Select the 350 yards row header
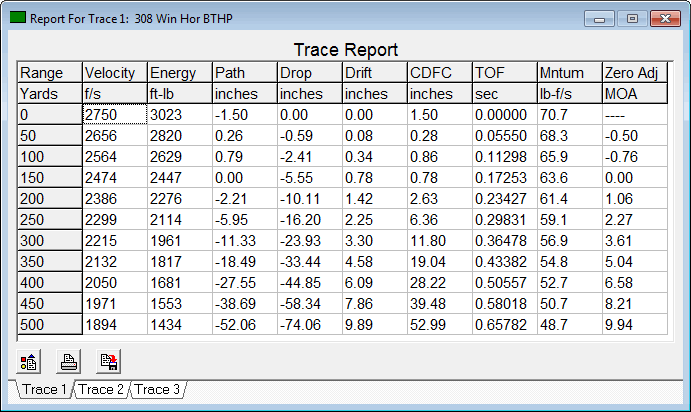The image size is (691, 412). 50,262
